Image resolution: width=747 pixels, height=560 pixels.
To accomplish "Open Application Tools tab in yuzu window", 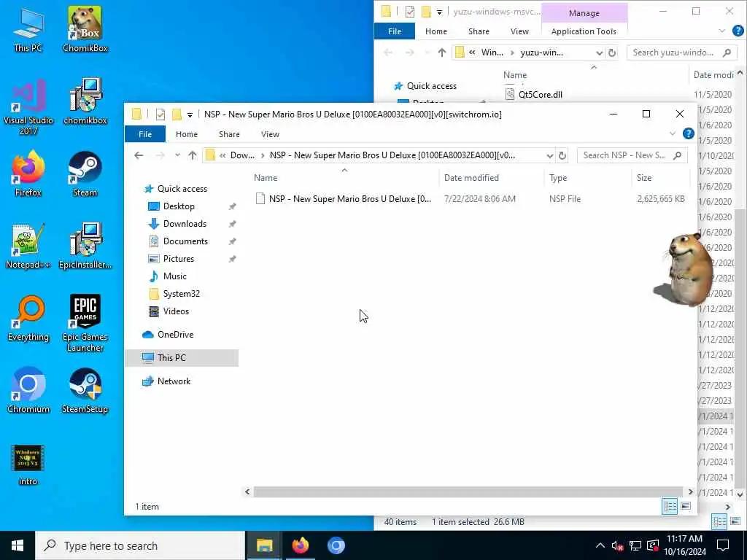I will [584, 31].
